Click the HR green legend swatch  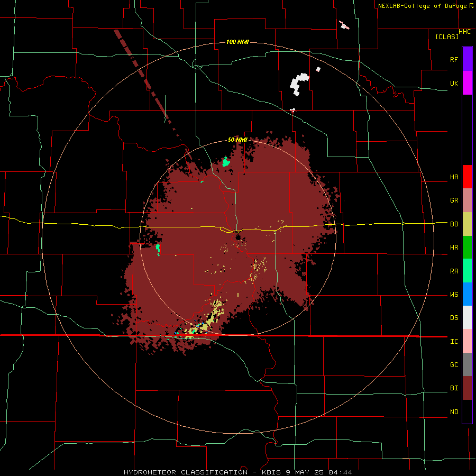(467, 247)
